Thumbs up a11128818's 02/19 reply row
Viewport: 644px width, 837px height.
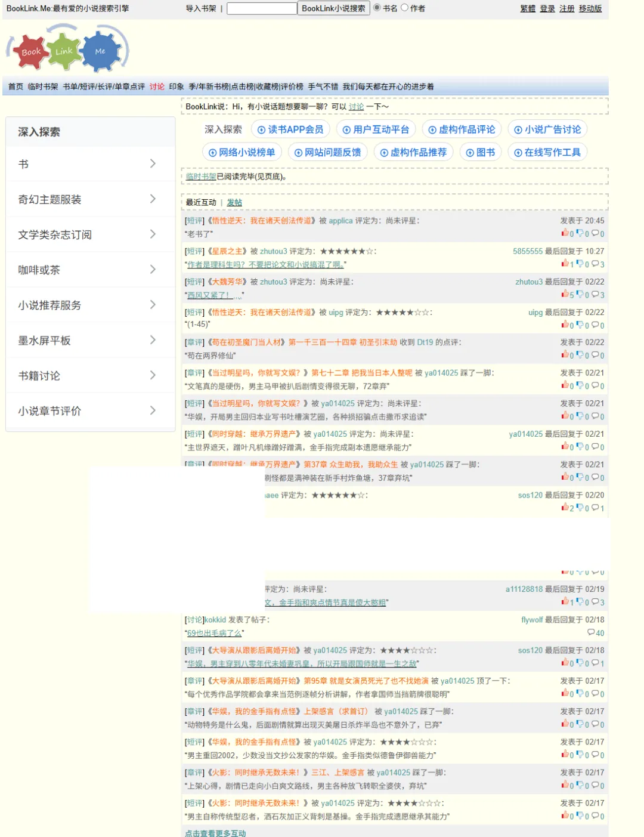click(x=565, y=602)
